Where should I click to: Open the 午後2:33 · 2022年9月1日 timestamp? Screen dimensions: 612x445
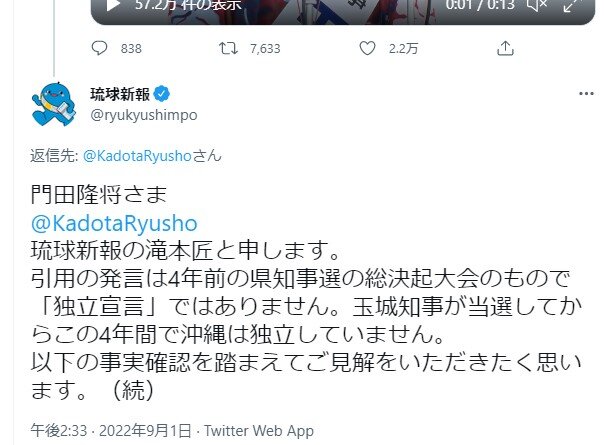point(111,431)
